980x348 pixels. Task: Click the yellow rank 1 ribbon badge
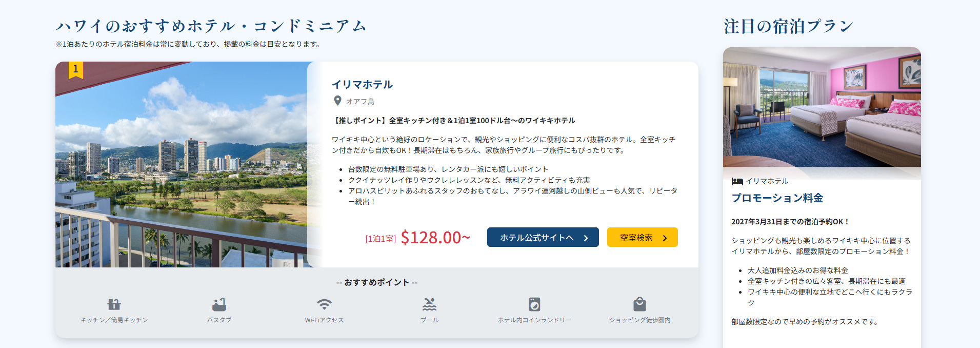pyautogui.click(x=76, y=69)
